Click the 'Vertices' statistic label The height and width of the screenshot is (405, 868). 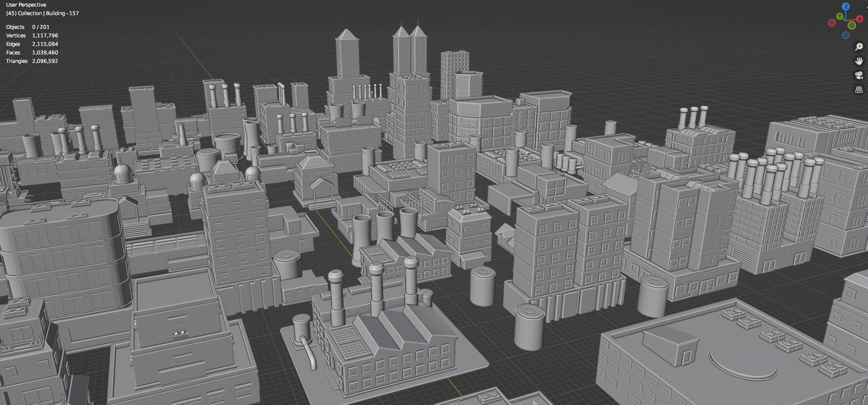point(16,35)
